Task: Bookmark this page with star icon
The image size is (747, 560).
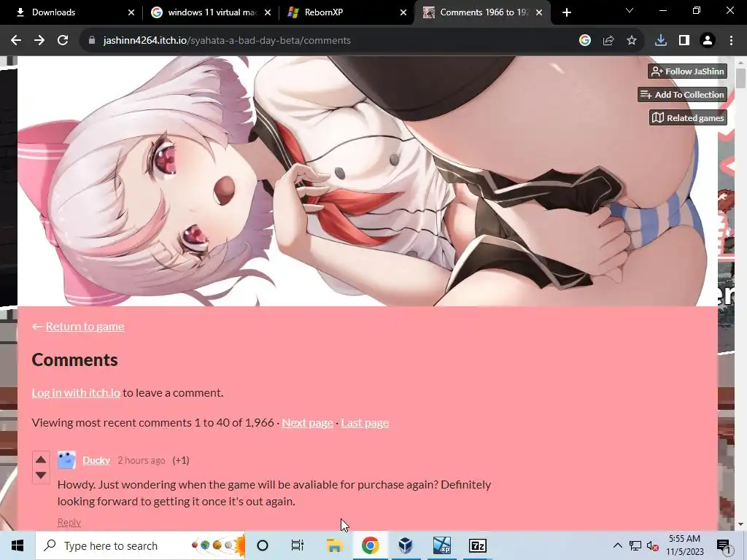Action: click(x=632, y=41)
